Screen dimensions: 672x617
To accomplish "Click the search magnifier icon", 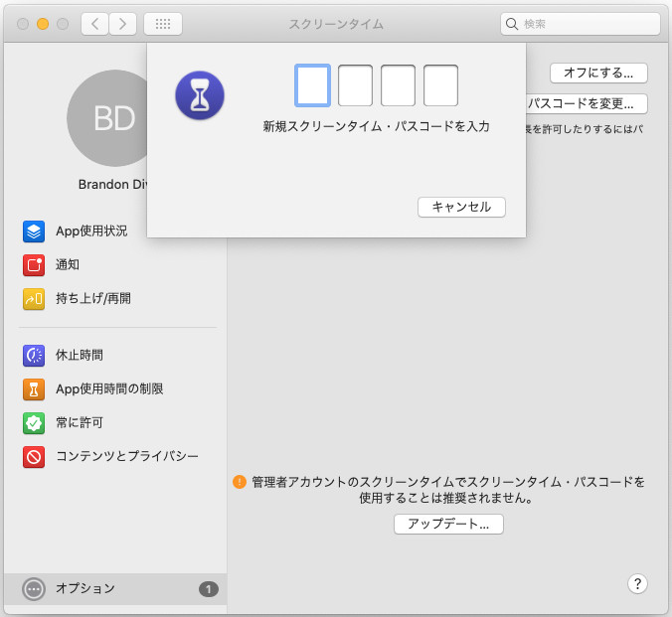I will [512, 24].
